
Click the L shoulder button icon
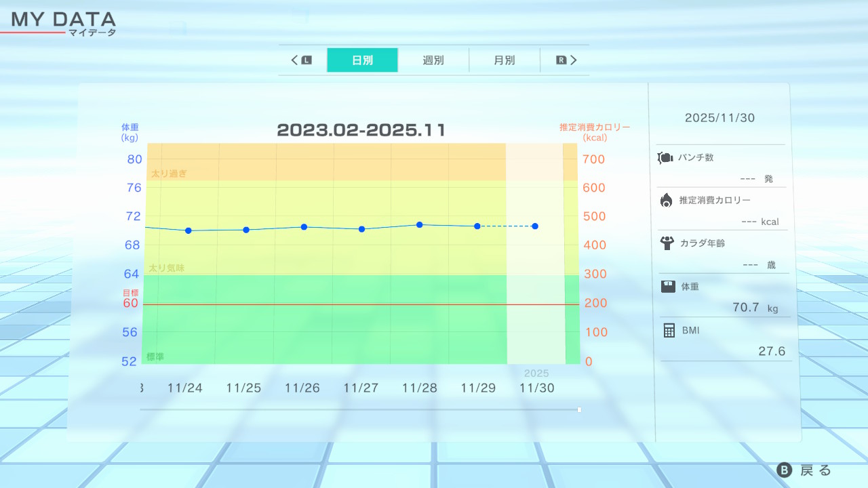(x=307, y=60)
